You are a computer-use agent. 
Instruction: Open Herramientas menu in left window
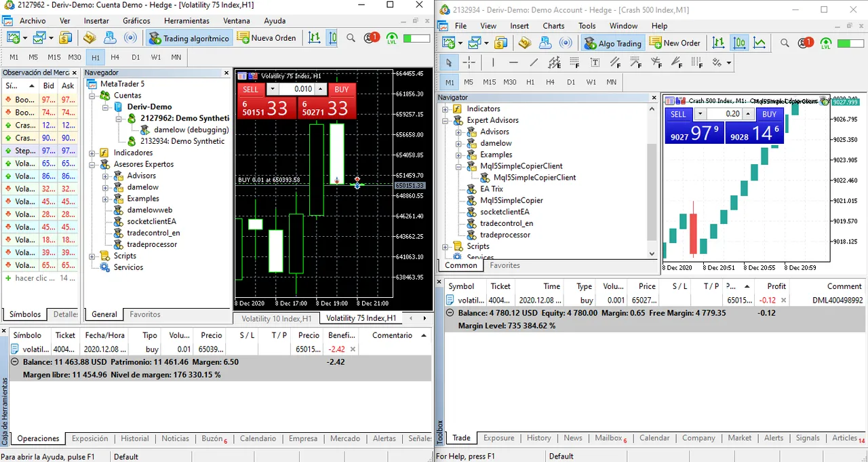[186, 21]
